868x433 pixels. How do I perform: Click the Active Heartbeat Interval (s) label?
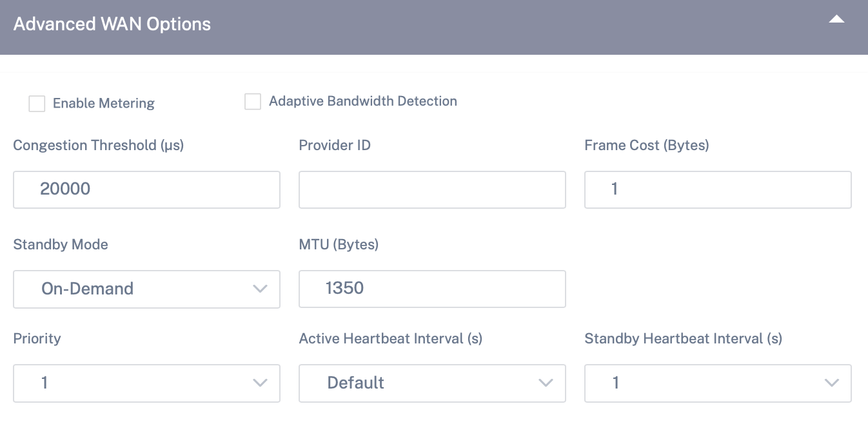click(x=391, y=338)
